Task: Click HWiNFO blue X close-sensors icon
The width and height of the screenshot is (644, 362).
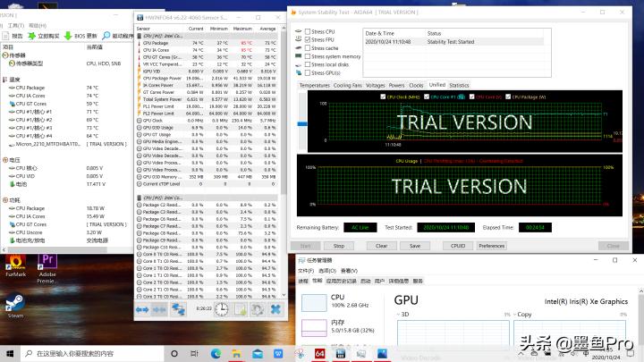Action: 275,308
